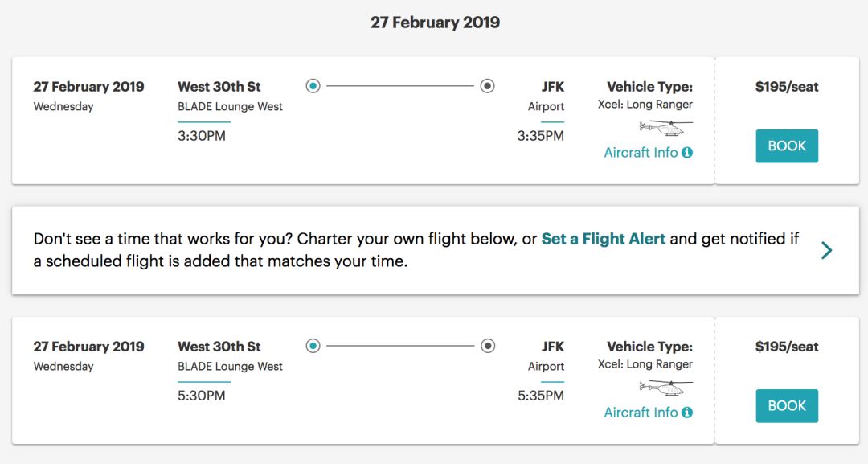
Task: Click arrival point marker on 5:30PM route
Action: (x=487, y=346)
